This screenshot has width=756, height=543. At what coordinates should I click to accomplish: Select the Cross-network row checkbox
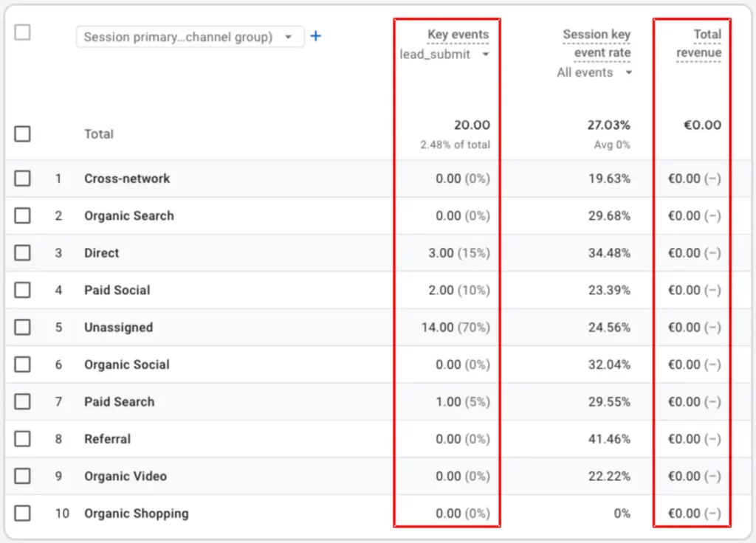pyautogui.click(x=22, y=179)
